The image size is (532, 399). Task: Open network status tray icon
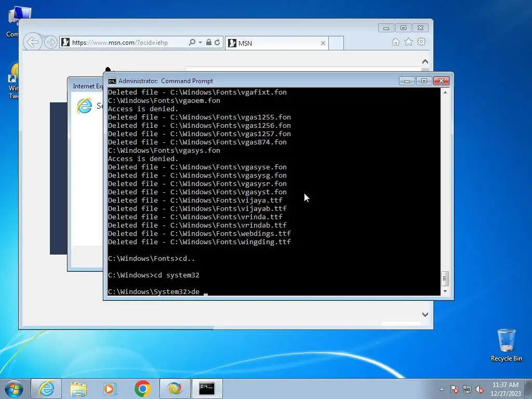click(x=467, y=389)
